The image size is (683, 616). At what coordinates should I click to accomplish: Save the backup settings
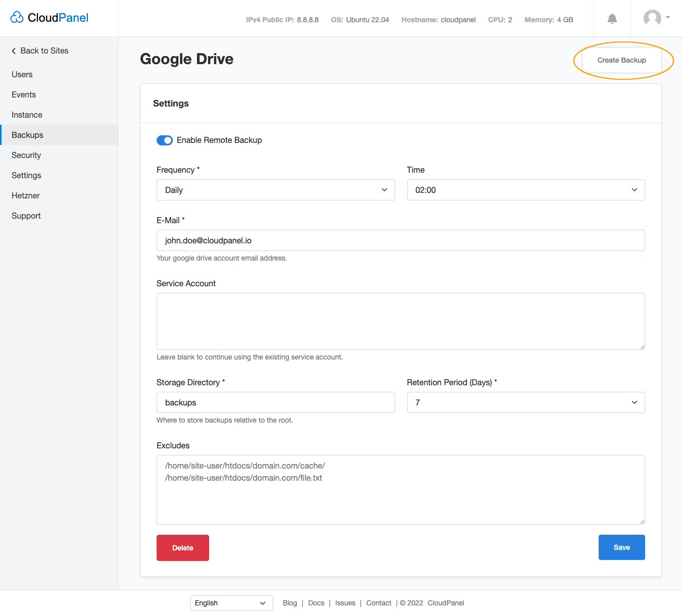click(621, 547)
